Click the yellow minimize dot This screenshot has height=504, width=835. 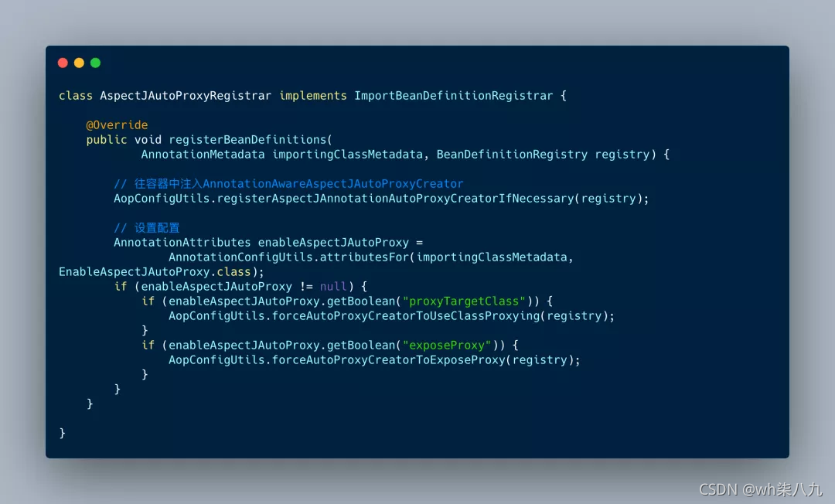click(79, 63)
